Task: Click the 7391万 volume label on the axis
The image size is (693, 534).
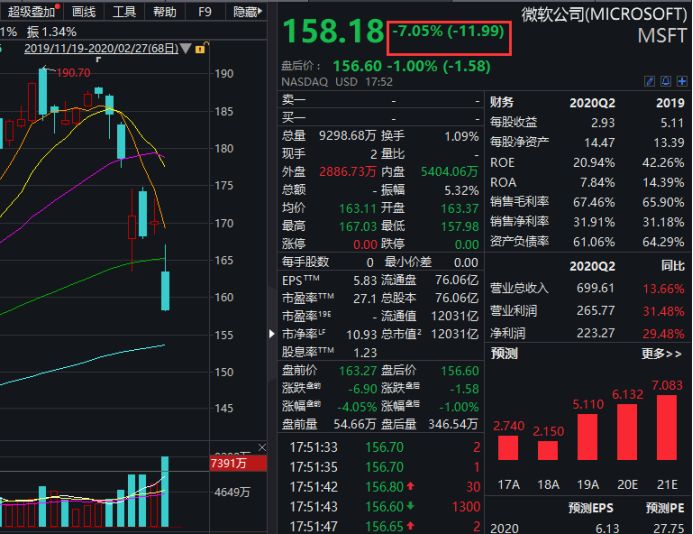Action: [x=235, y=464]
